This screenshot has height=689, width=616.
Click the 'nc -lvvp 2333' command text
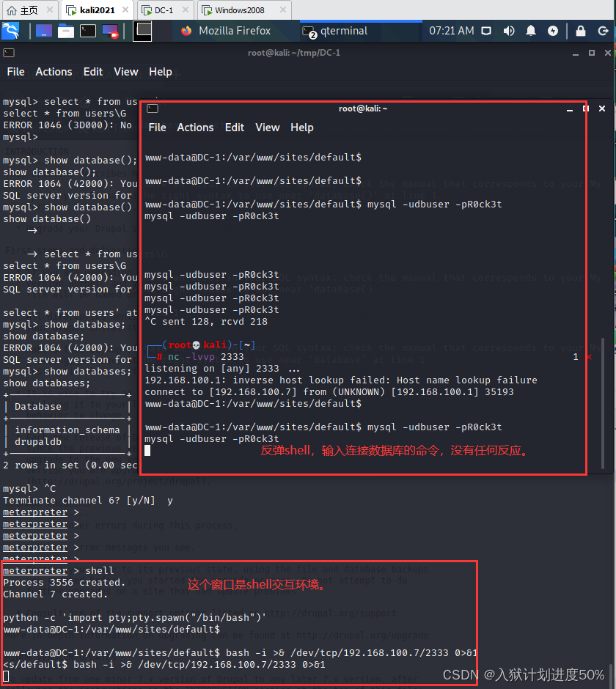[206, 357]
